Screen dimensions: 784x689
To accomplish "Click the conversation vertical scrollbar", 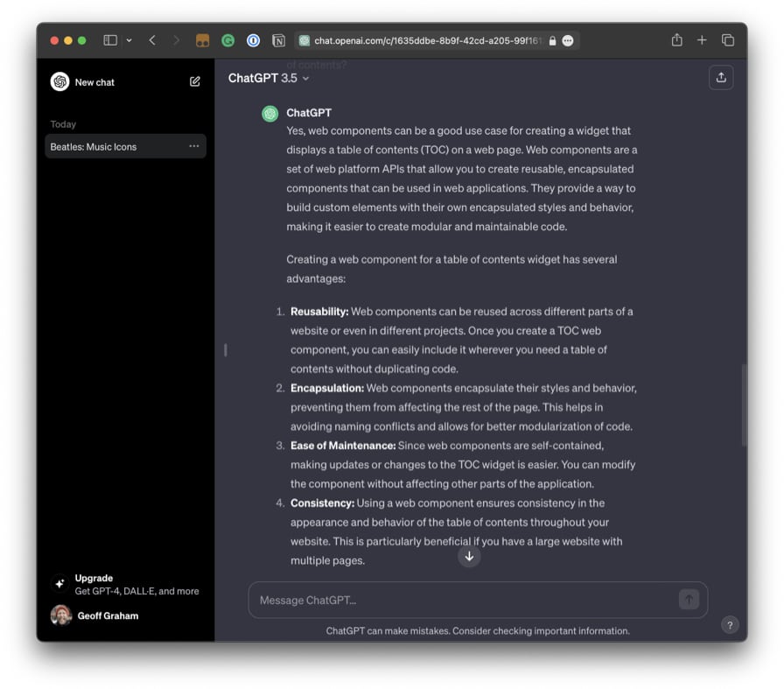I will tap(744, 403).
